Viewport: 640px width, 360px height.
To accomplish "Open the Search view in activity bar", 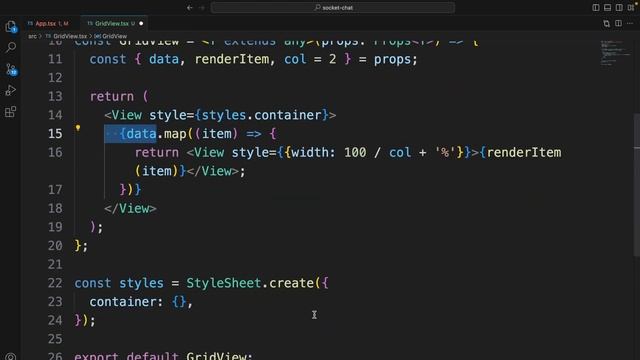I will tap(11, 47).
